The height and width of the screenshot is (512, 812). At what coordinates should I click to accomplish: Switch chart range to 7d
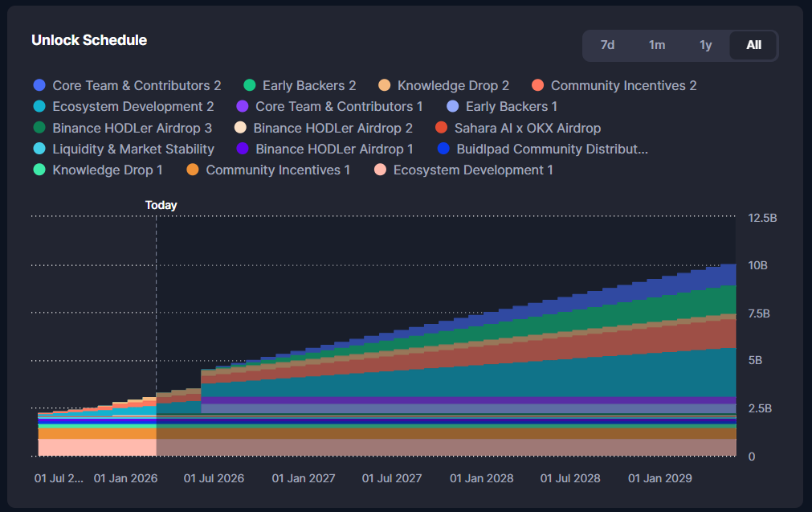(x=607, y=45)
